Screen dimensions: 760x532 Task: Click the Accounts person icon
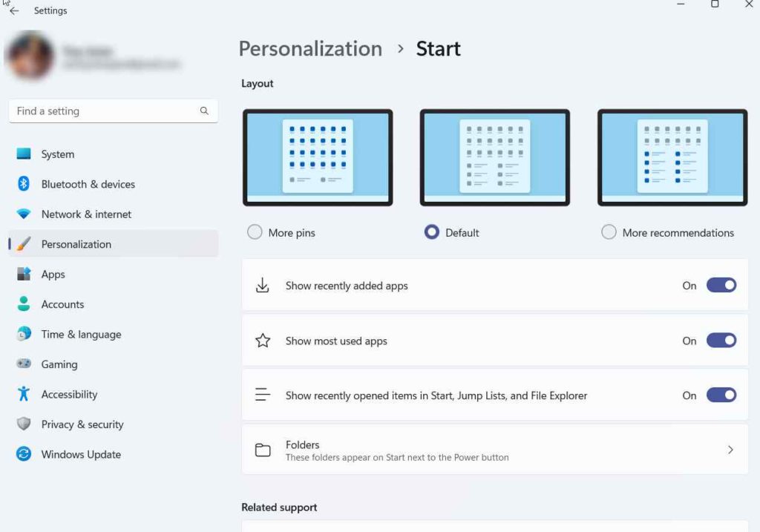tap(23, 303)
